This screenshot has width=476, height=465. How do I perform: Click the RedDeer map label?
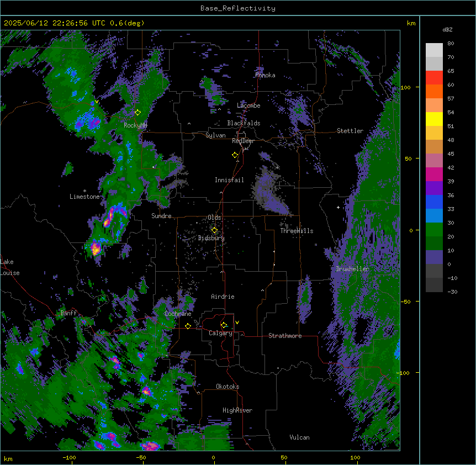[243, 141]
